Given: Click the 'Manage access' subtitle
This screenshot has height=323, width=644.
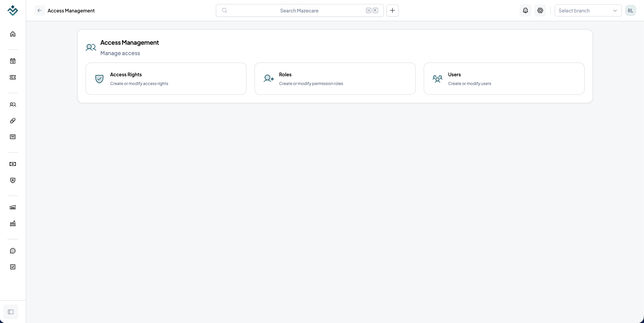Looking at the screenshot, I should click(x=120, y=53).
